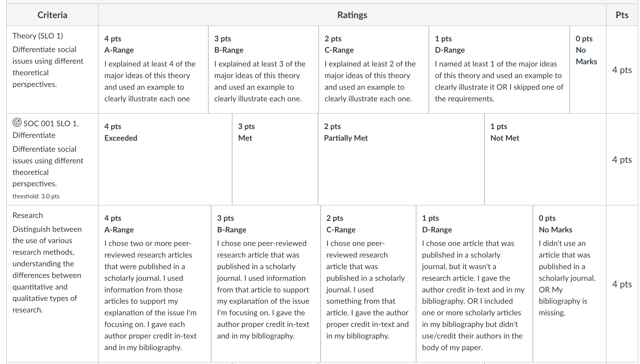Choose the 2 pts C-Range Theory rating
Screen dimensions: 640x364
point(374,70)
